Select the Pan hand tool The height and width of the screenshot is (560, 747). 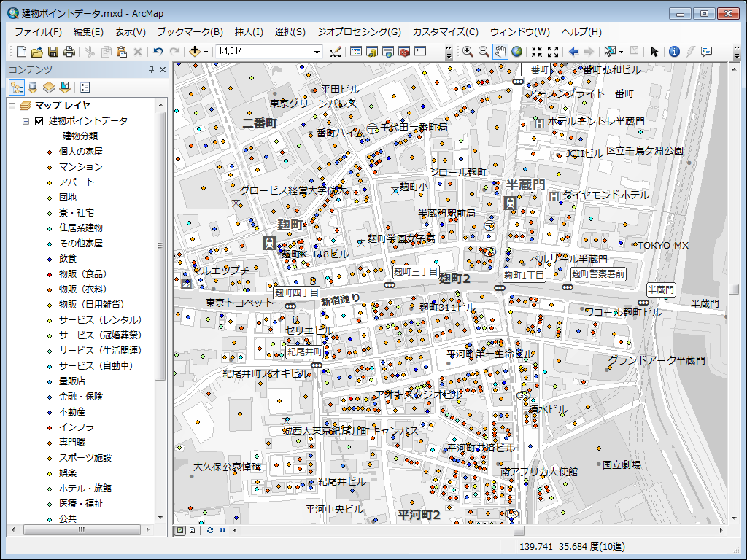[500, 52]
